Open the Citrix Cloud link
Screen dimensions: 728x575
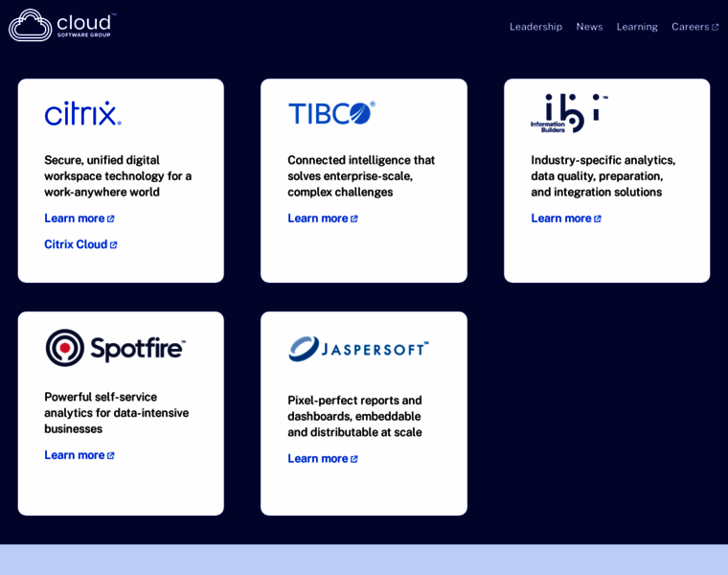pos(80,244)
